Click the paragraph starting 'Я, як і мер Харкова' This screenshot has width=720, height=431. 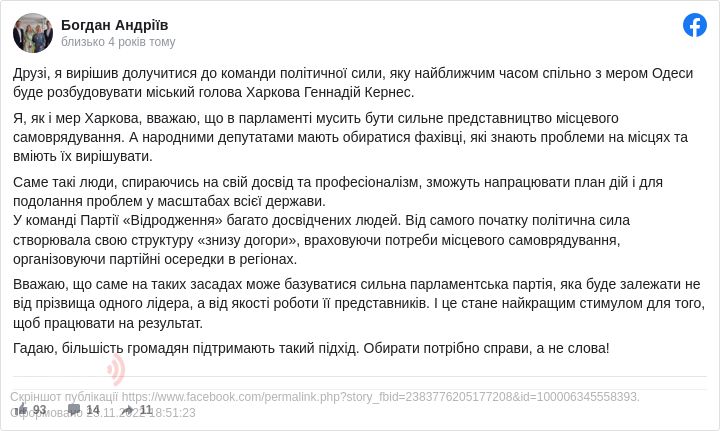pos(350,137)
